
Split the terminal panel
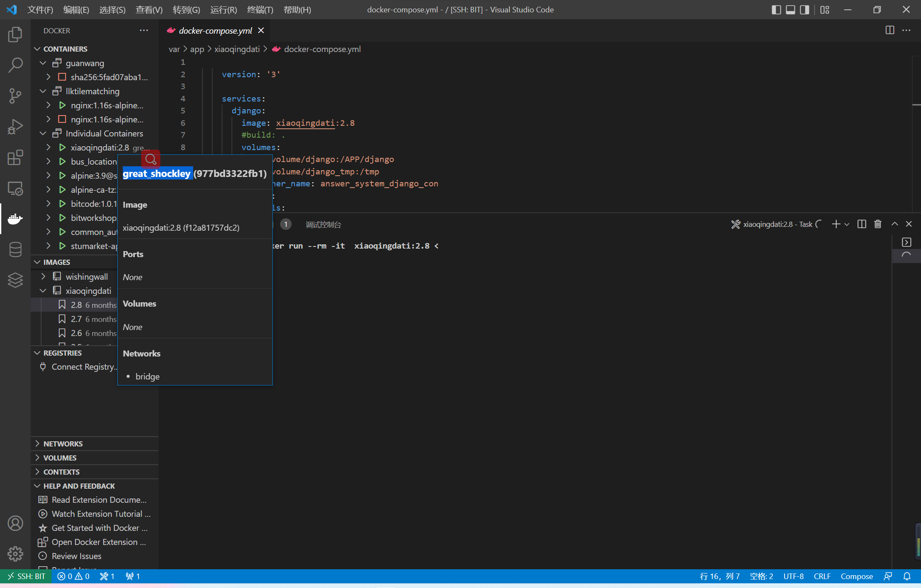[x=862, y=224]
